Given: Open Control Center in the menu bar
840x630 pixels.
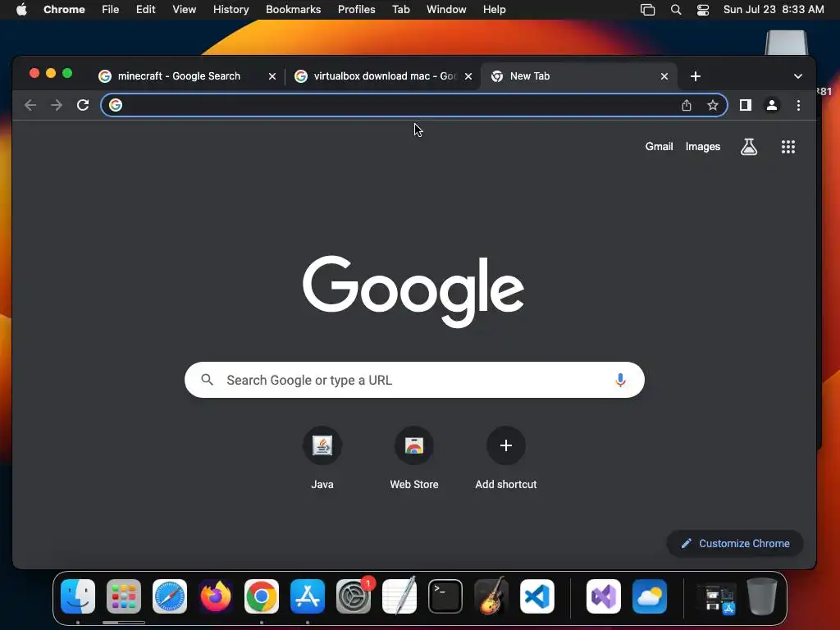Looking at the screenshot, I should click(703, 10).
